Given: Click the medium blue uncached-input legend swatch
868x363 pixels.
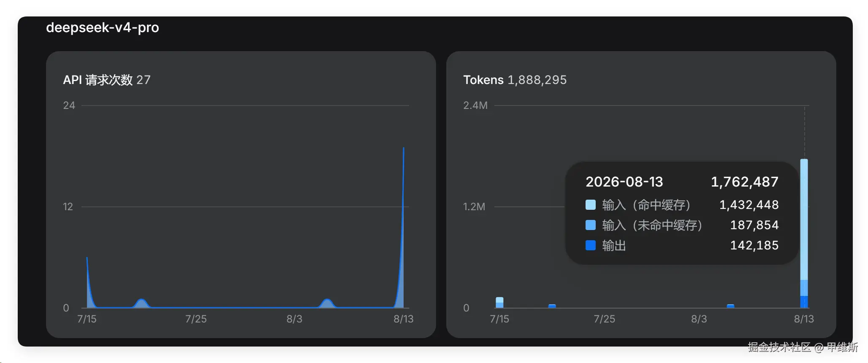Looking at the screenshot, I should pos(591,225).
